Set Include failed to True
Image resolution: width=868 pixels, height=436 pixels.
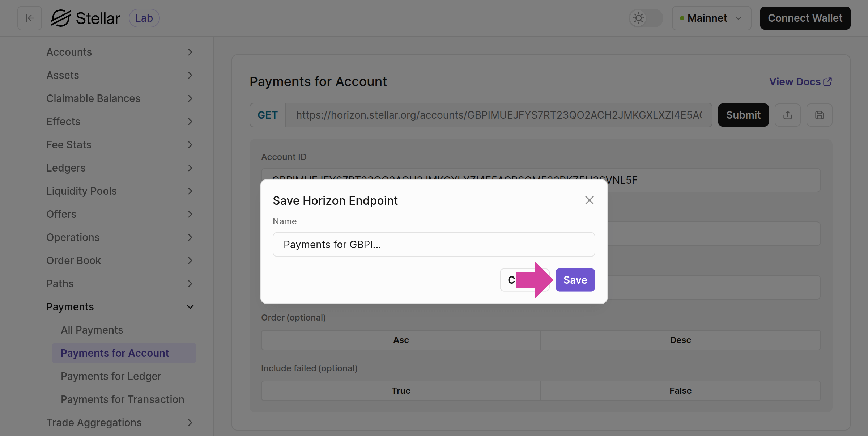pyautogui.click(x=401, y=391)
